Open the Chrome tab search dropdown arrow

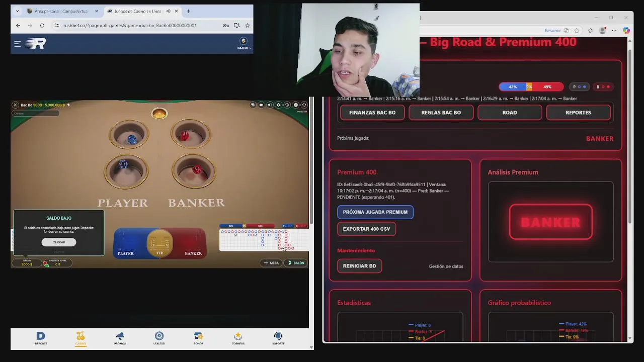point(18,11)
